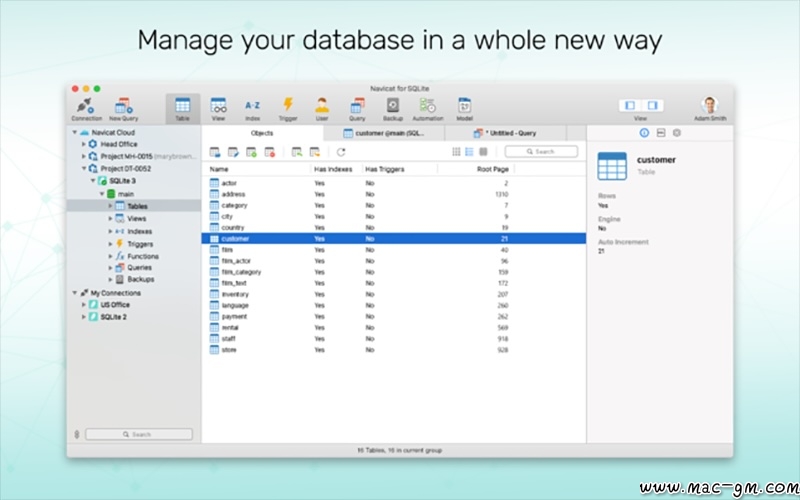Click the Delete Table icon with red mark
The height and width of the screenshot is (500, 800).
(x=269, y=152)
